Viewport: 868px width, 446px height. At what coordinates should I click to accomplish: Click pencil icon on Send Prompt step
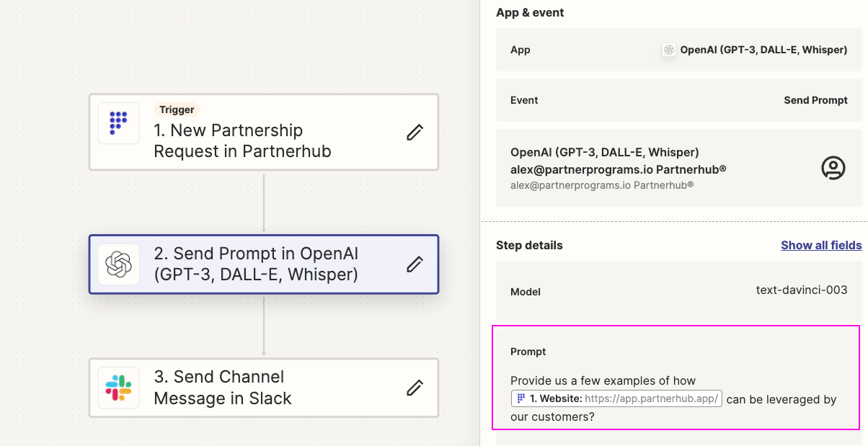[415, 264]
